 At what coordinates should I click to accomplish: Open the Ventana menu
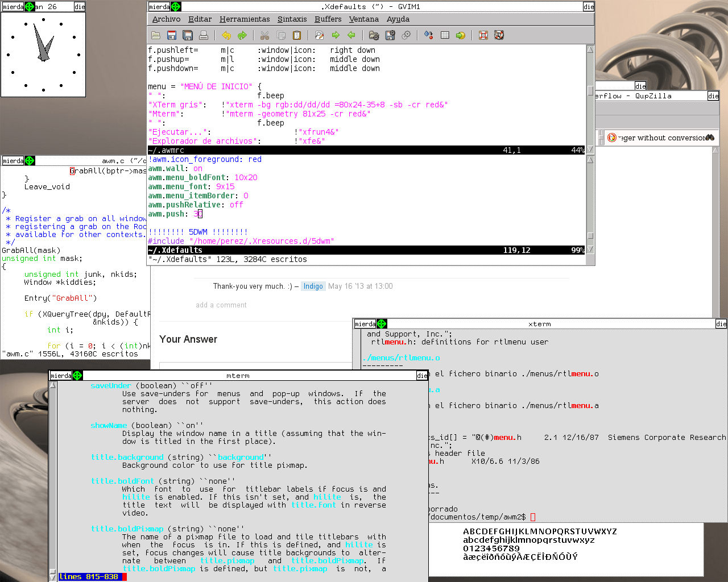[x=364, y=19]
